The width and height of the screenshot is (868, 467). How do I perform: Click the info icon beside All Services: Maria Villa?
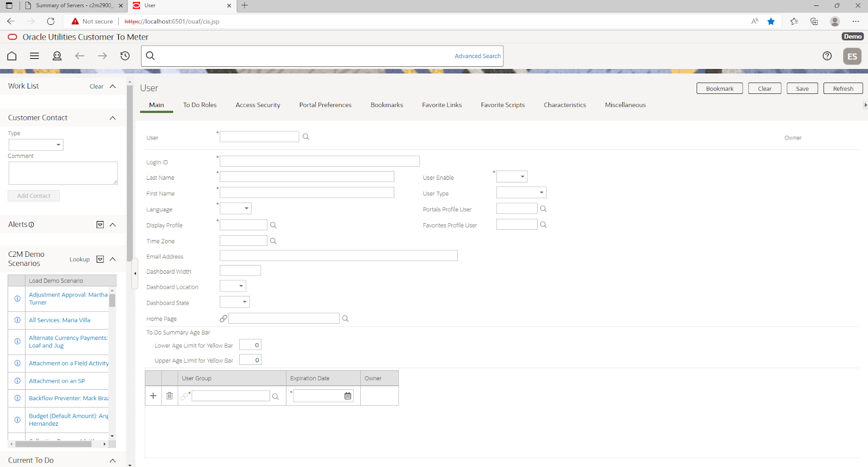point(17,320)
